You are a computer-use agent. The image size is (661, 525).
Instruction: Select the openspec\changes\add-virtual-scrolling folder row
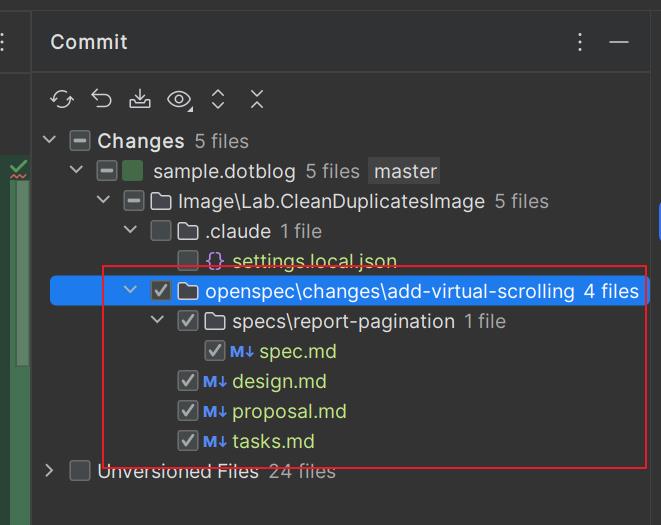pyautogui.click(x=389, y=291)
